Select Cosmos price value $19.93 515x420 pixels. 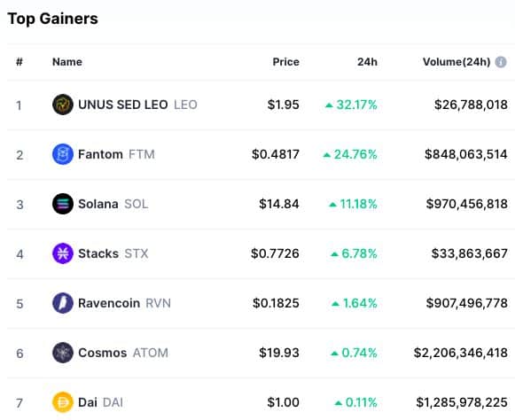coord(279,353)
